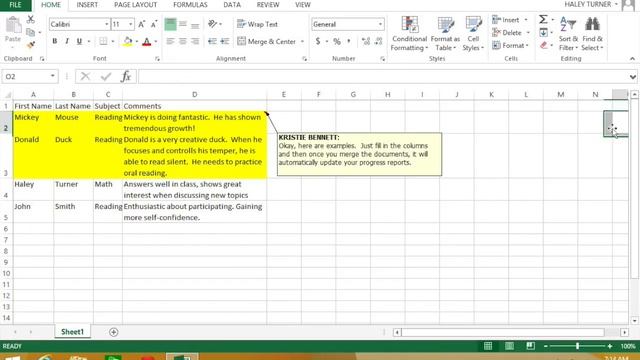Open the Format dropdown in Cells group
The image size is (640, 360).
tap(510, 45)
